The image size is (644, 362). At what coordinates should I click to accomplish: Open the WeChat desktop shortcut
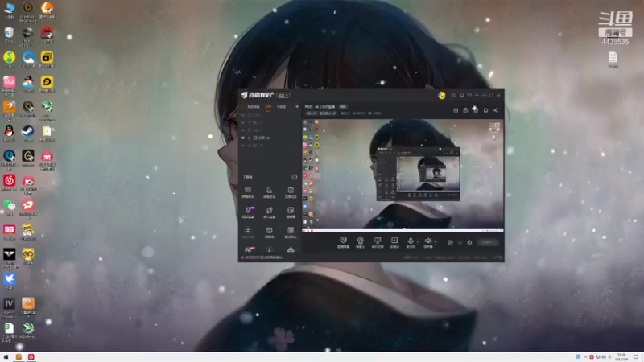pos(9,207)
